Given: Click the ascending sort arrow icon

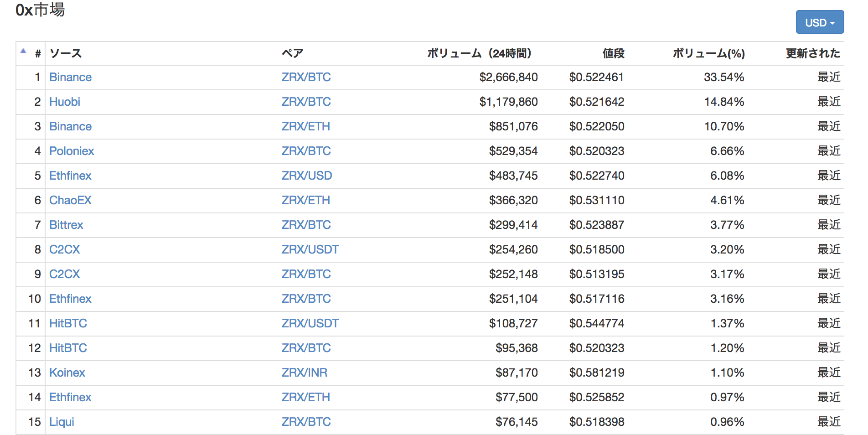Looking at the screenshot, I should coord(23,51).
